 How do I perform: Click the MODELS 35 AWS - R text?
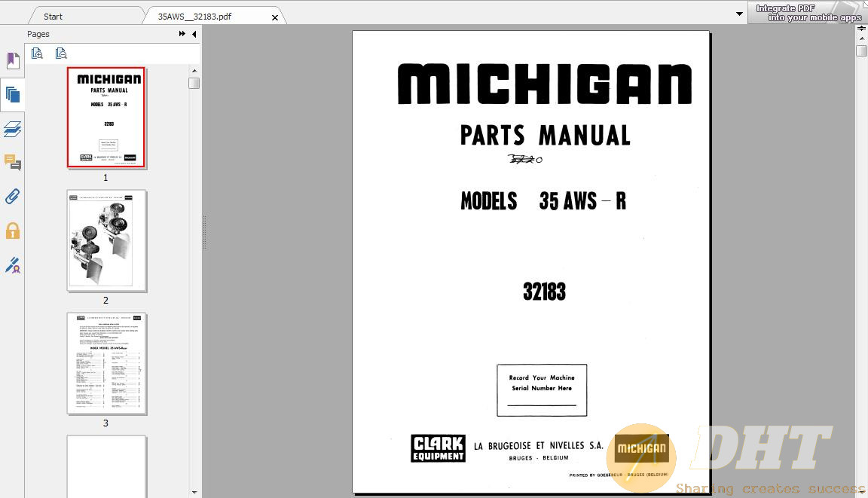tap(543, 201)
